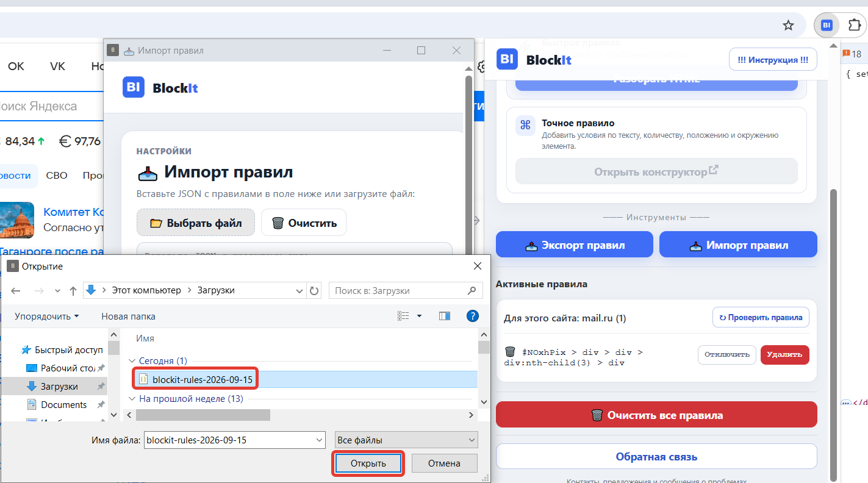The width and height of the screenshot is (868, 483).
Task: Go up one folder level in the dialog
Action: tap(73, 291)
